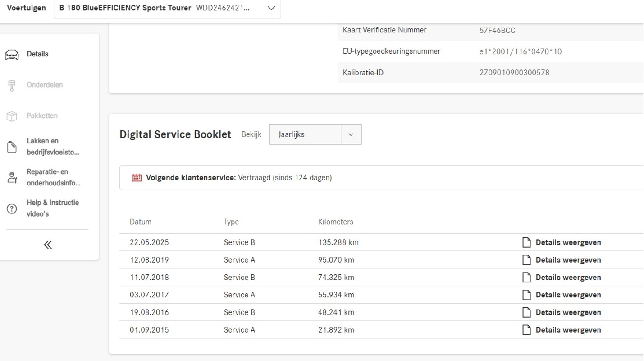Click document icon in the 11.07.2018 row

point(526,278)
